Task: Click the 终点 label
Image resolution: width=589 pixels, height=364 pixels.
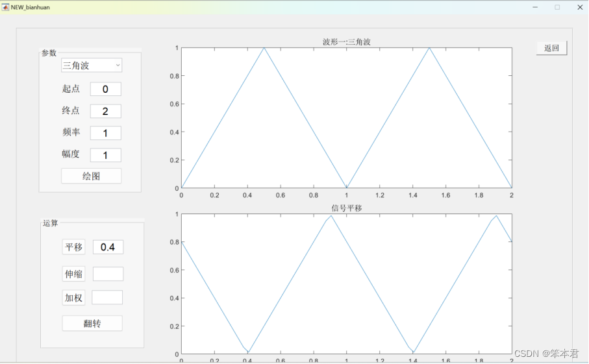Action: (x=71, y=110)
